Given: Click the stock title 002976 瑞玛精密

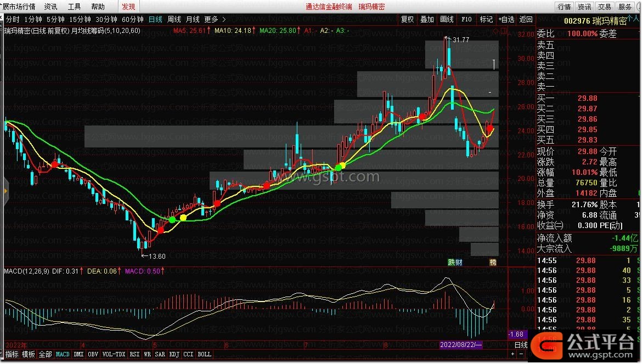Looking at the screenshot, I should tap(595, 21).
